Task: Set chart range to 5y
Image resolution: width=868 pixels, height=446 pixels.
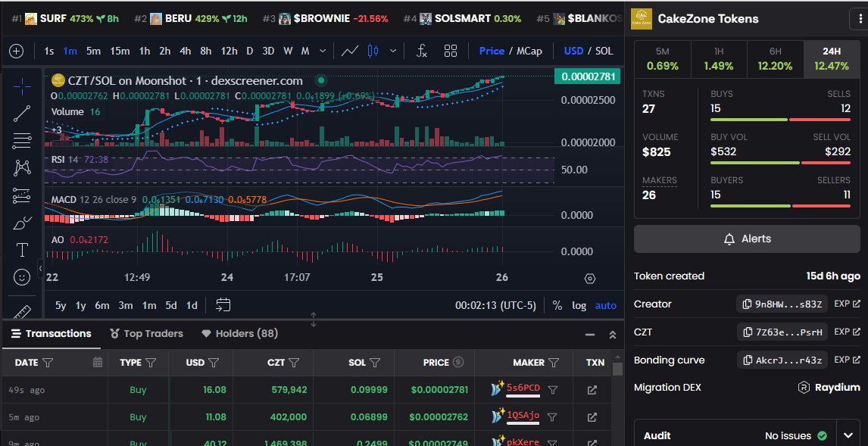Action: click(61, 305)
